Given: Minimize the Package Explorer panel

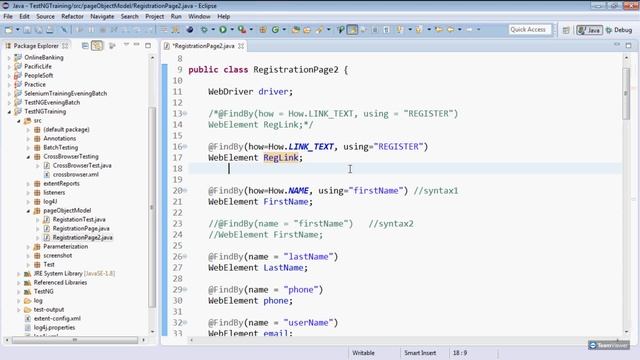Looking at the screenshot, I should point(137,45).
